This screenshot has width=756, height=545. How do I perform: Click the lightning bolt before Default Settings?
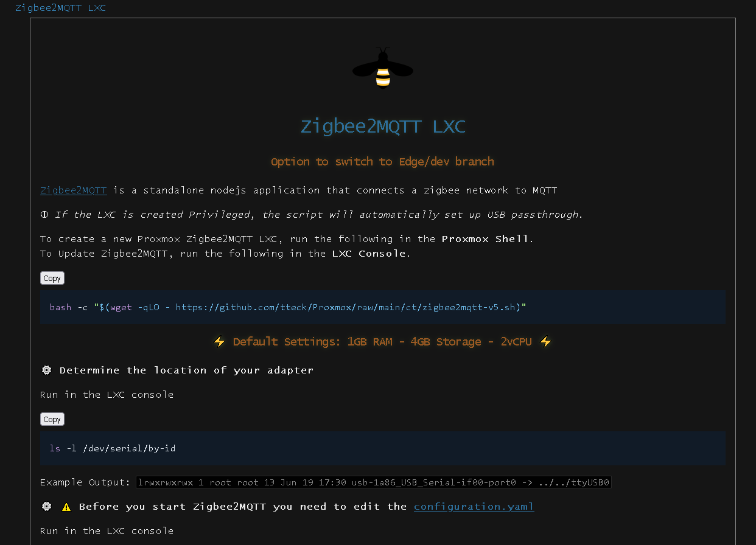(x=220, y=342)
